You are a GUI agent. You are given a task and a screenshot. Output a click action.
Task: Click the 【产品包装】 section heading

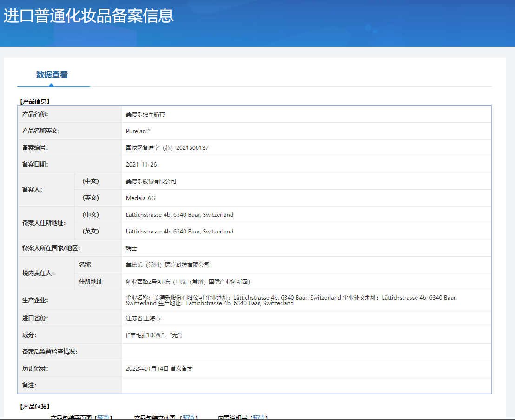point(35,407)
